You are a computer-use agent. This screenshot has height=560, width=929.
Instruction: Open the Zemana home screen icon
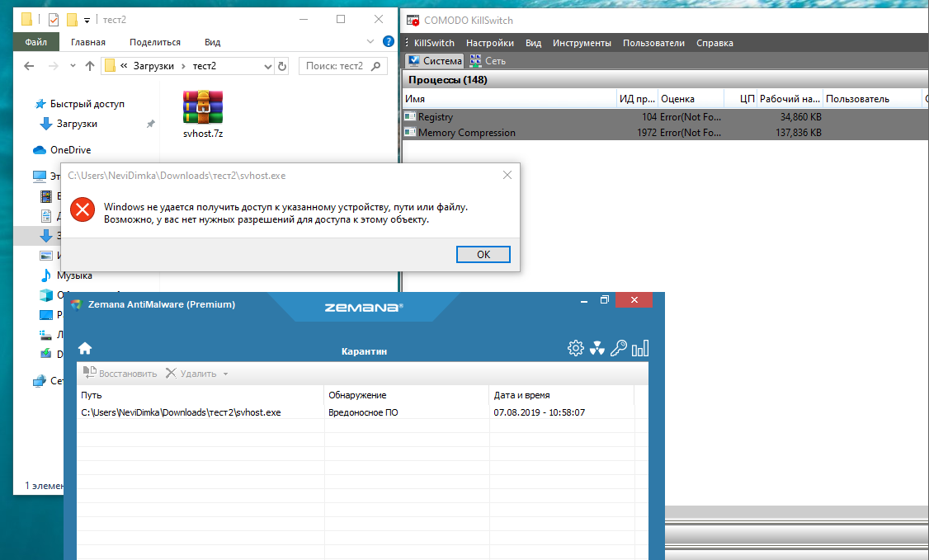(x=85, y=348)
